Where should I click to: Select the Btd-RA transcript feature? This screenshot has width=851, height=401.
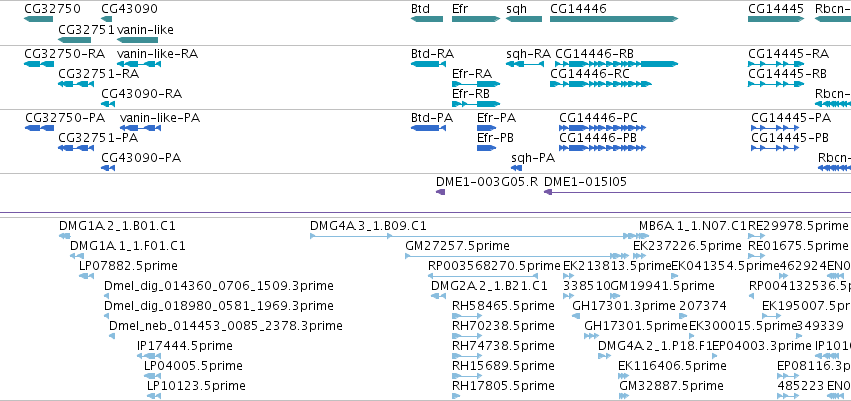[x=428, y=64]
